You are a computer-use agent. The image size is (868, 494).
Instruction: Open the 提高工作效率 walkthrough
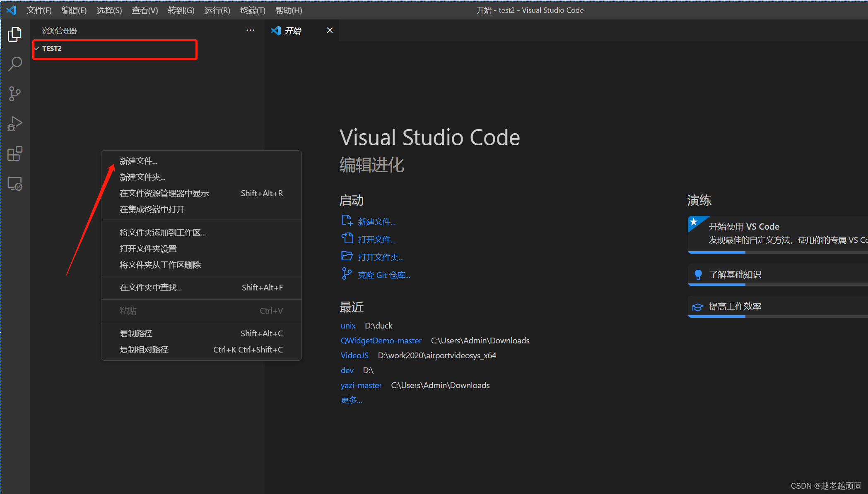(778, 307)
